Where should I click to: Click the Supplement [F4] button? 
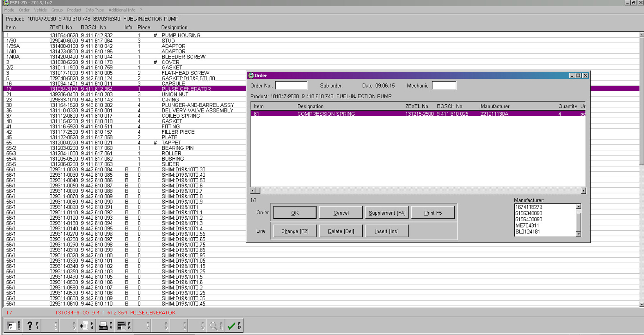[x=387, y=213]
